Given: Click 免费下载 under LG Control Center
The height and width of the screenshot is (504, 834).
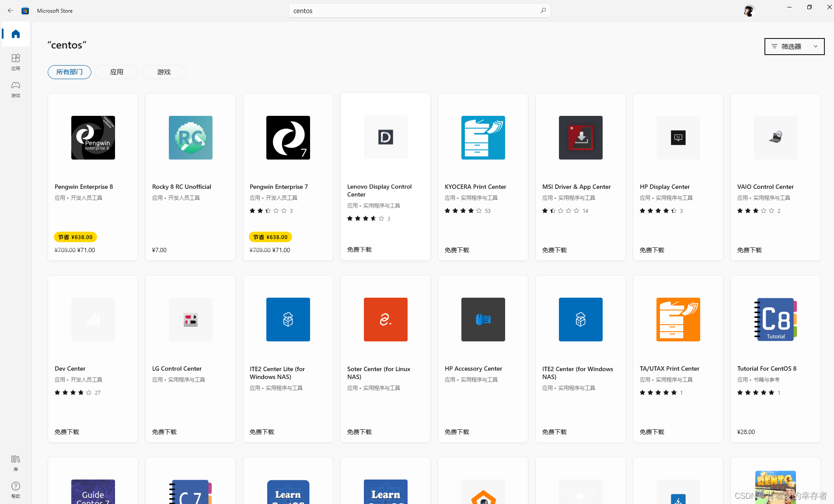Looking at the screenshot, I should tap(164, 432).
